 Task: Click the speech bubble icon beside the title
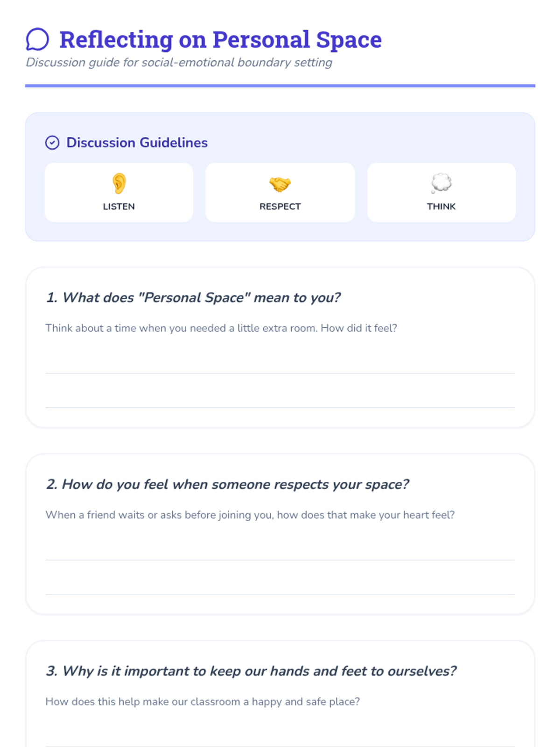[37, 39]
